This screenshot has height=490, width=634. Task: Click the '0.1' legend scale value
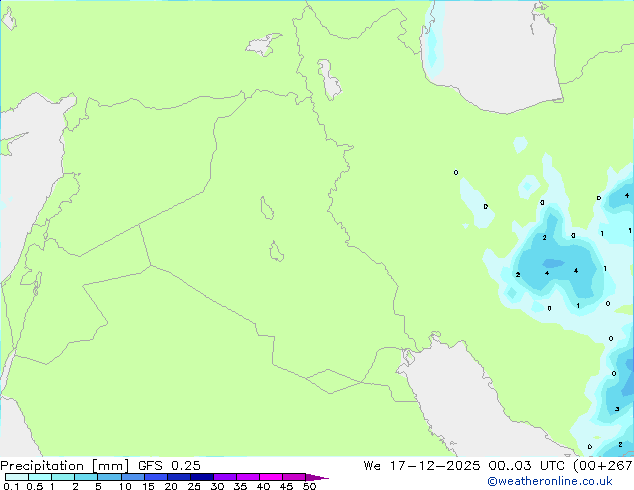(11, 486)
